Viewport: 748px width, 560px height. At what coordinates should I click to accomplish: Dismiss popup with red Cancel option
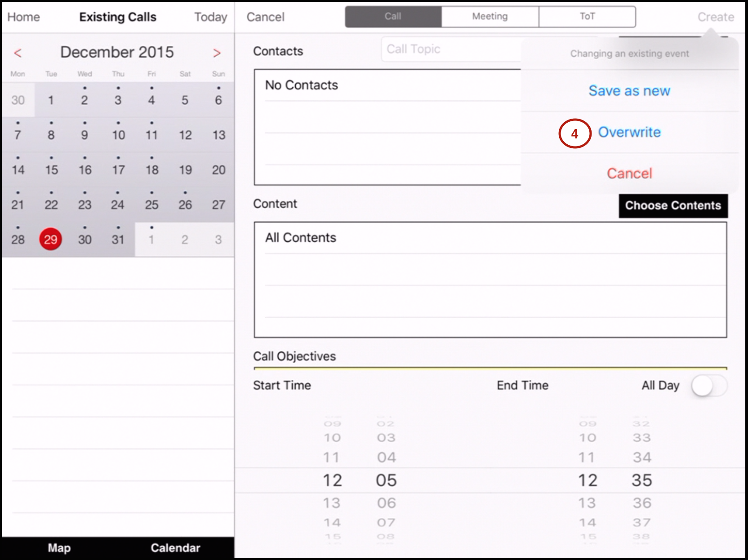click(629, 173)
